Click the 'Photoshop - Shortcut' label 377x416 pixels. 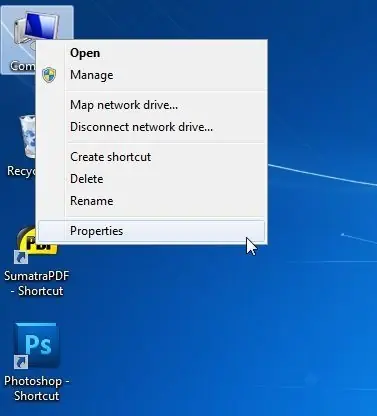coord(37,388)
